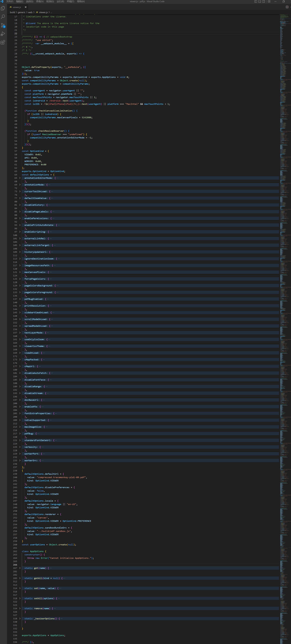
Task: Expand the folded cursorToolOnLoad block
Action: coord(20,192)
